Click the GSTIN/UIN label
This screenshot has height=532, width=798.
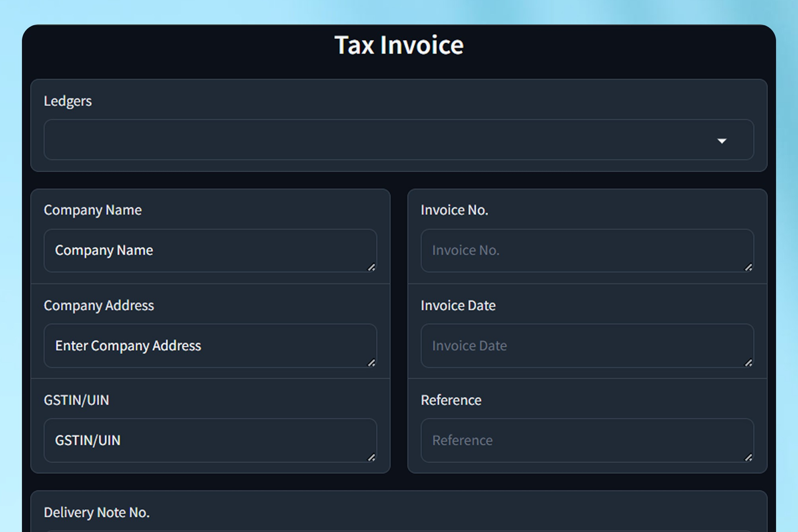point(76,400)
